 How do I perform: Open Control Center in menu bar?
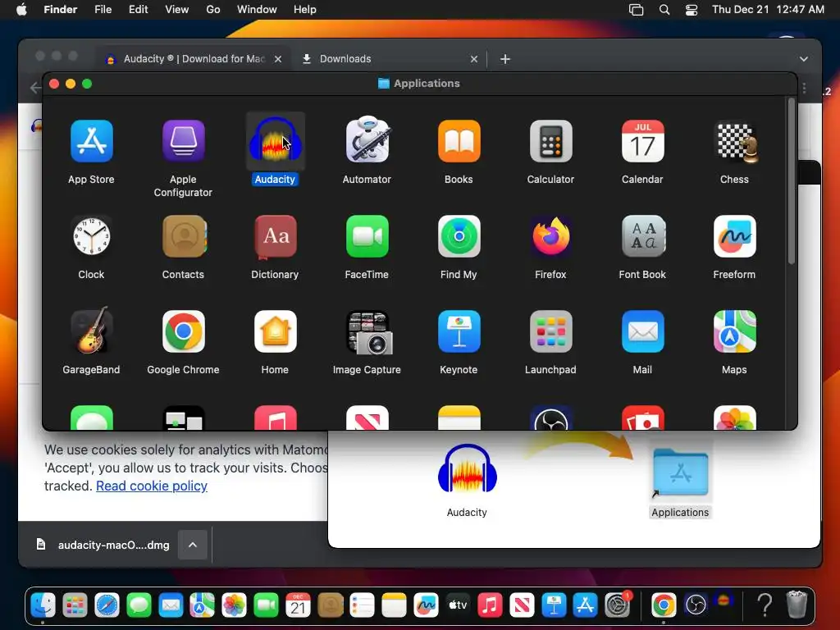coord(692,10)
